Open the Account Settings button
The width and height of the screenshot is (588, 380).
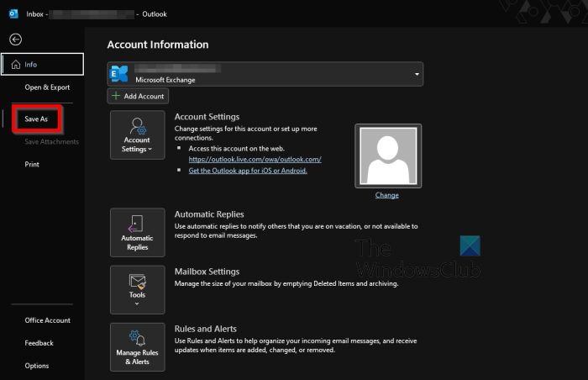coord(137,135)
